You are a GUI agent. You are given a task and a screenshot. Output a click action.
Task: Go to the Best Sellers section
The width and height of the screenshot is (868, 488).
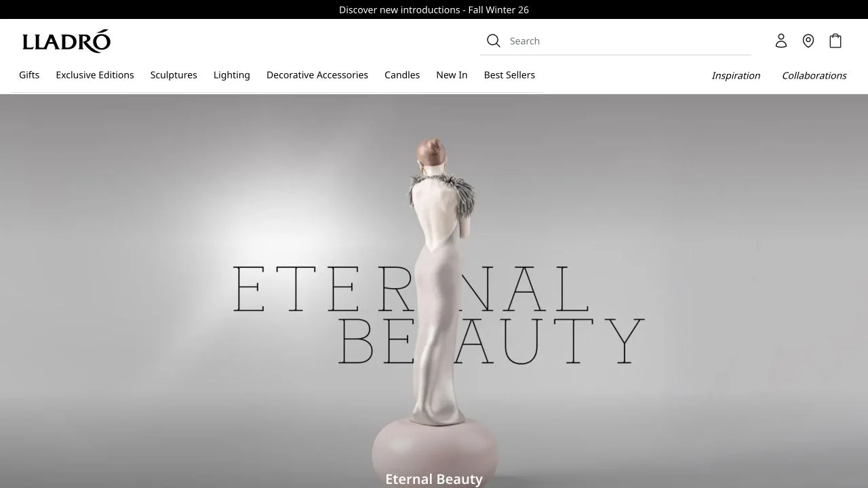[x=509, y=75]
